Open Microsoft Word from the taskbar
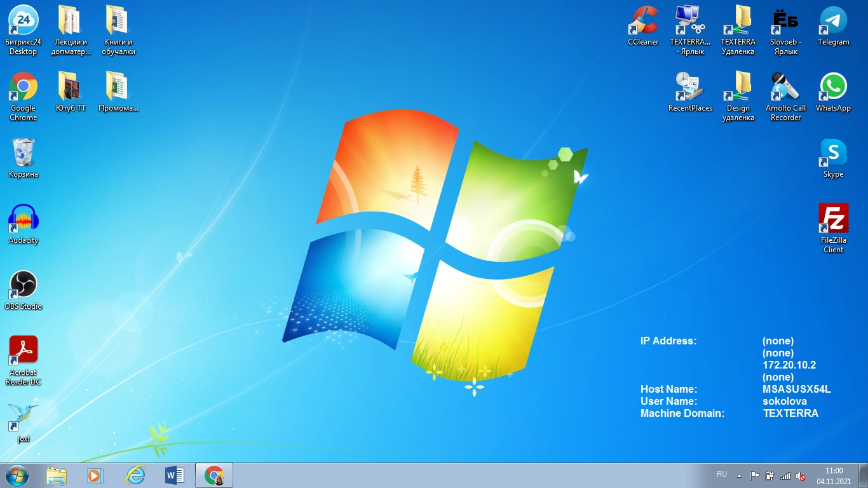The image size is (868, 488). pyautogui.click(x=175, y=475)
